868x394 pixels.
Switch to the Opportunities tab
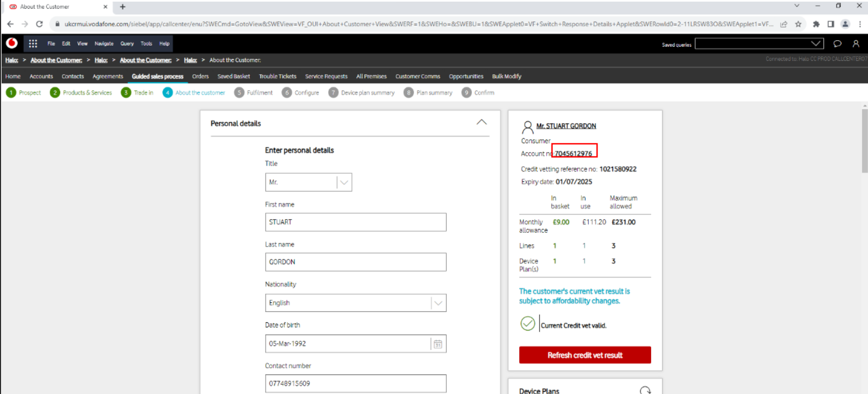click(x=466, y=77)
